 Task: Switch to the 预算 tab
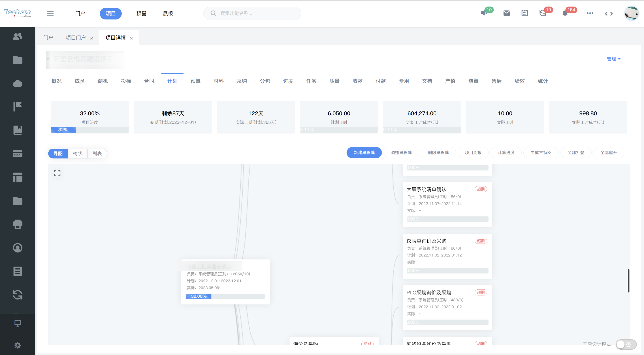tap(195, 81)
